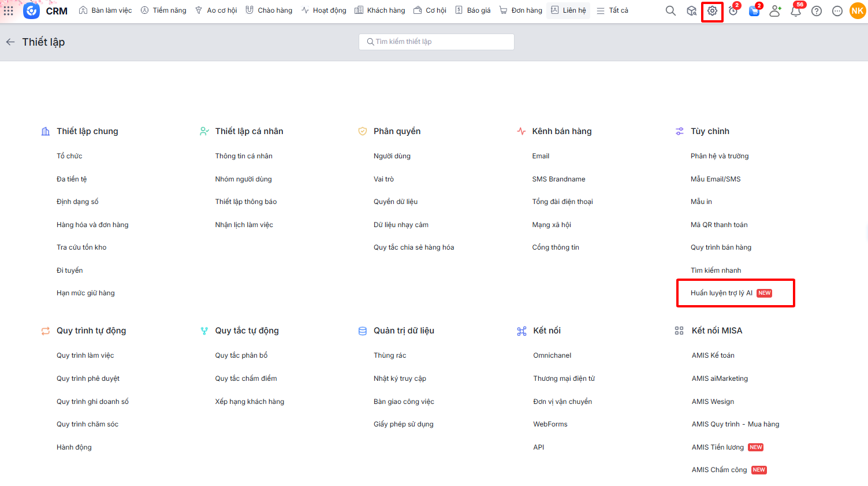Open the reminders clock icon
Screen dimensions: 868x486
point(733,11)
